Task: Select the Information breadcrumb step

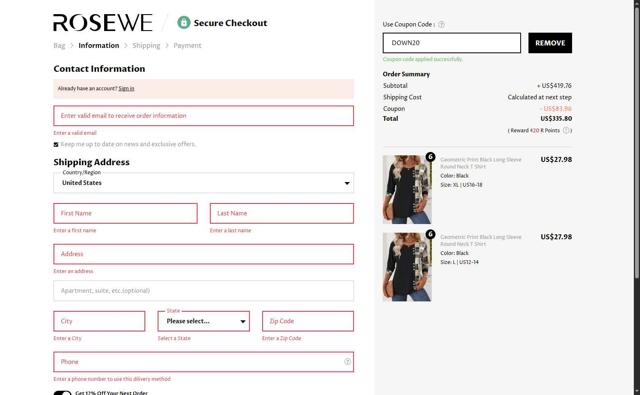Action: (x=99, y=45)
